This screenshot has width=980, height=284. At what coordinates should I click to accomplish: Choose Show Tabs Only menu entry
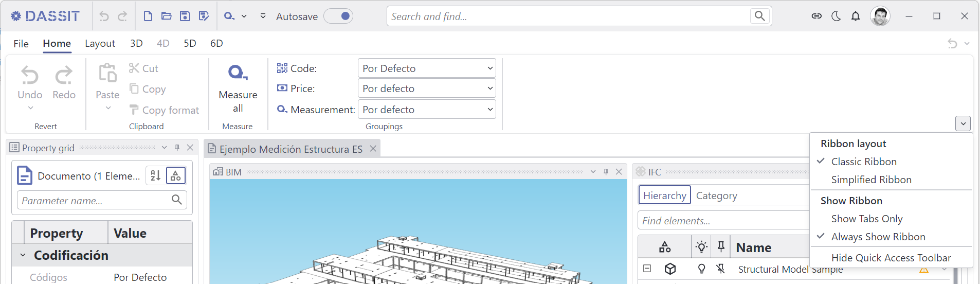(x=867, y=219)
